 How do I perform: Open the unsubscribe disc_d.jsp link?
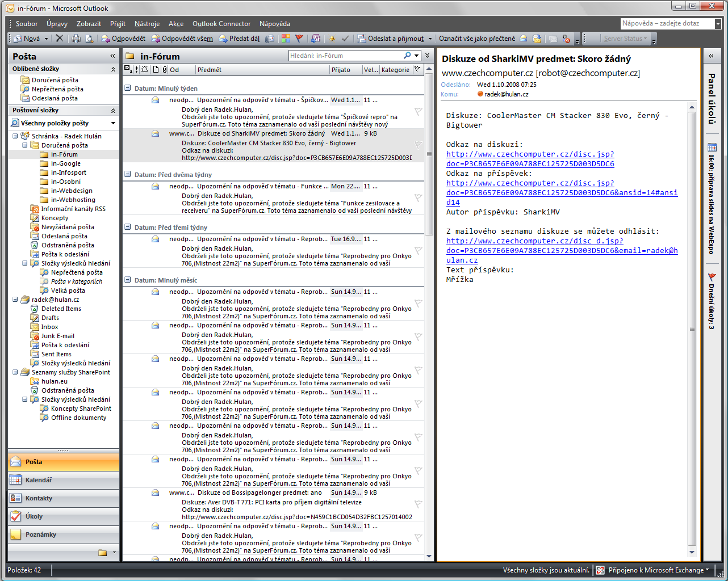pos(562,250)
